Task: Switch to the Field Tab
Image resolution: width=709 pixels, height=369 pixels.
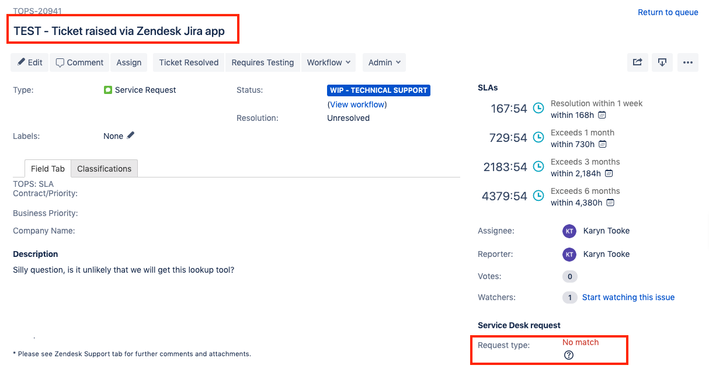Action: (x=47, y=168)
